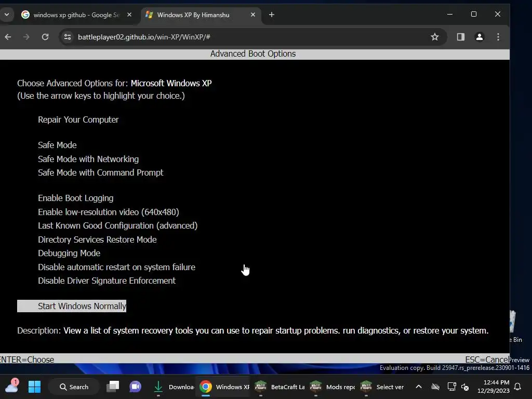The image size is (532, 399).
Task: Select Safe Mode with Command Prompt
Action: click(x=100, y=172)
